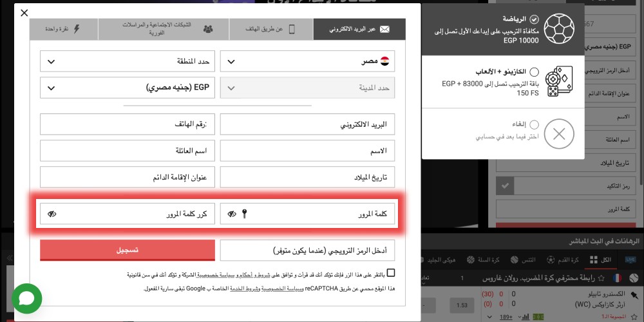Click the تاريخ الميلاد field in the dialog

(x=307, y=177)
